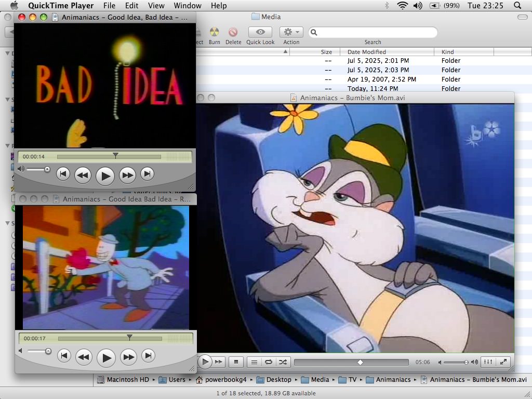
Task: Click the seek bar diamond in Bumbie's Mom player
Action: 361,362
